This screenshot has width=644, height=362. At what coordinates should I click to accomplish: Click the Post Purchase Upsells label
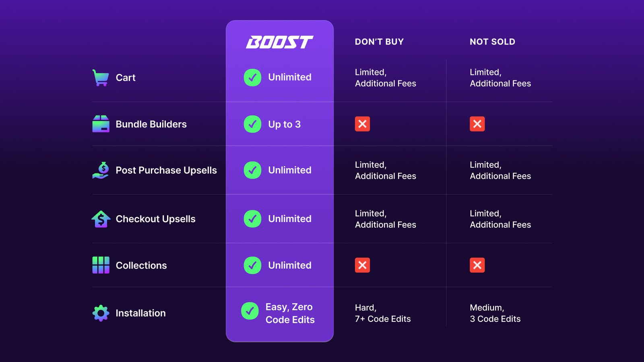[166, 170]
